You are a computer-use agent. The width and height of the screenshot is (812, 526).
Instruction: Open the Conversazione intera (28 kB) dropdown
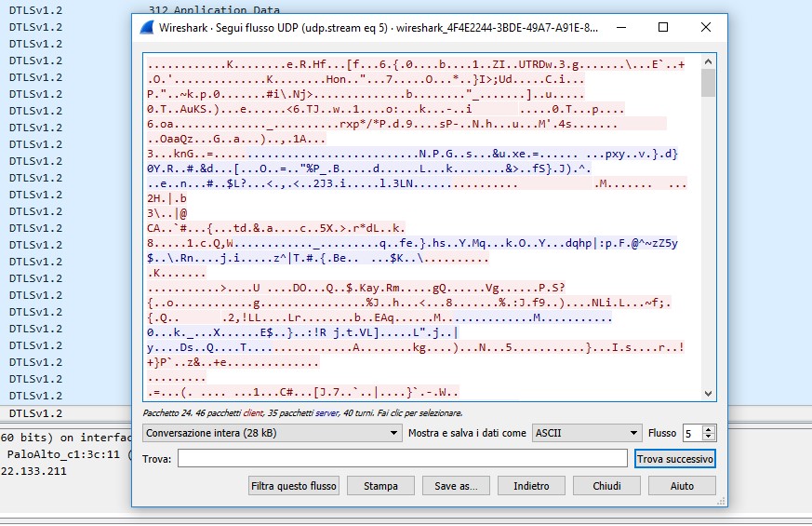coord(273,433)
